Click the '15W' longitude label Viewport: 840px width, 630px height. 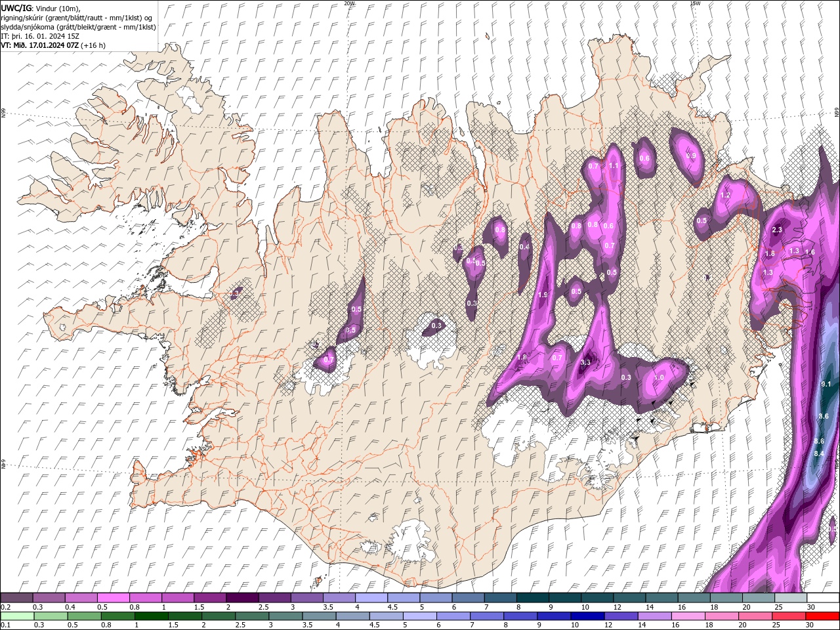(695, 3)
